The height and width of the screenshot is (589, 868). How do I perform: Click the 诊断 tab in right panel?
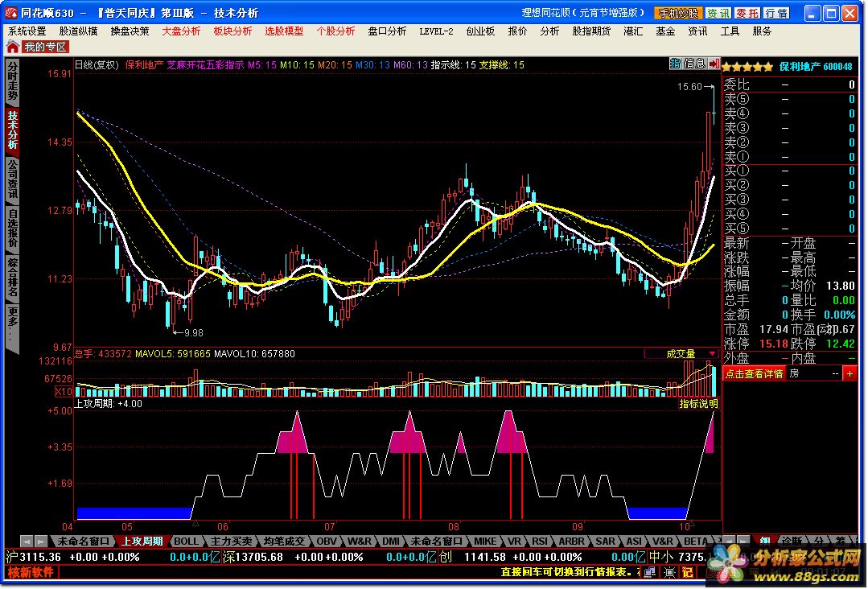click(792, 541)
